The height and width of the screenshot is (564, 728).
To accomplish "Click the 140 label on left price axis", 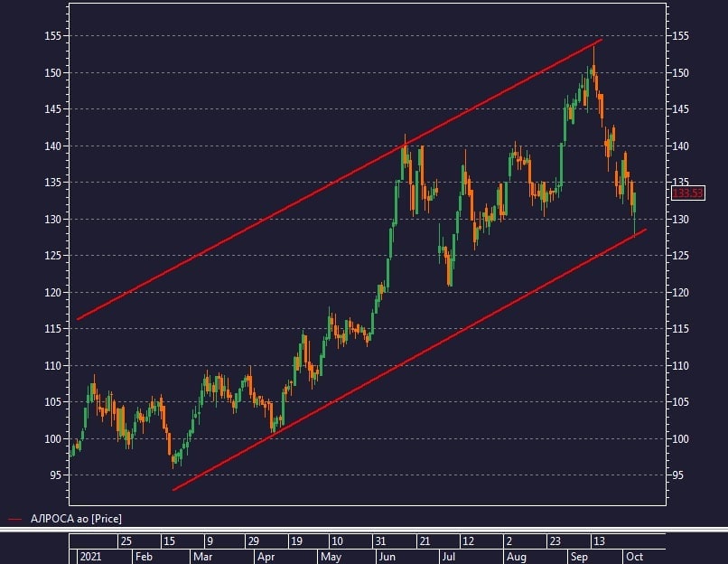I will pyautogui.click(x=52, y=146).
